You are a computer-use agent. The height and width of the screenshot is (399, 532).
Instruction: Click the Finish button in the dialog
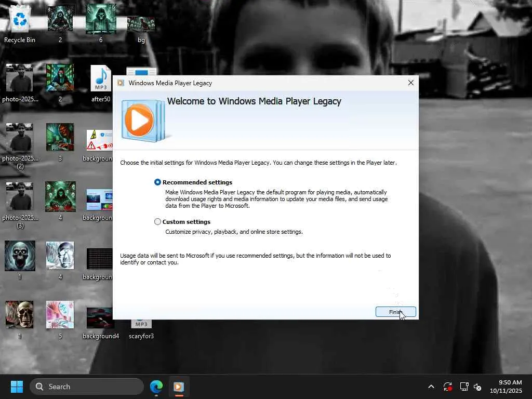tap(395, 312)
